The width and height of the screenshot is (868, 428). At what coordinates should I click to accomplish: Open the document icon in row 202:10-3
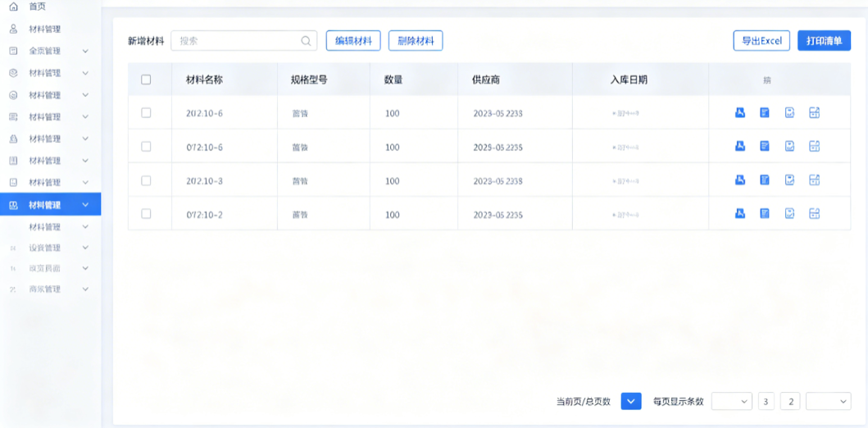[765, 180]
